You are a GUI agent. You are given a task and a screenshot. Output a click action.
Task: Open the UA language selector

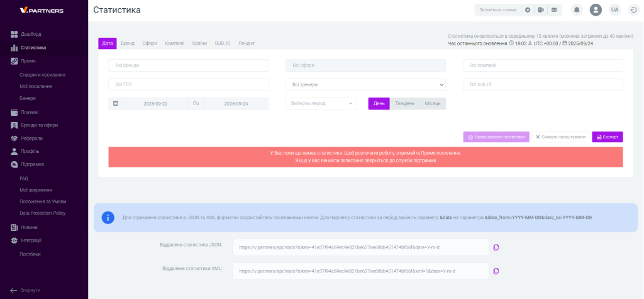point(614,10)
